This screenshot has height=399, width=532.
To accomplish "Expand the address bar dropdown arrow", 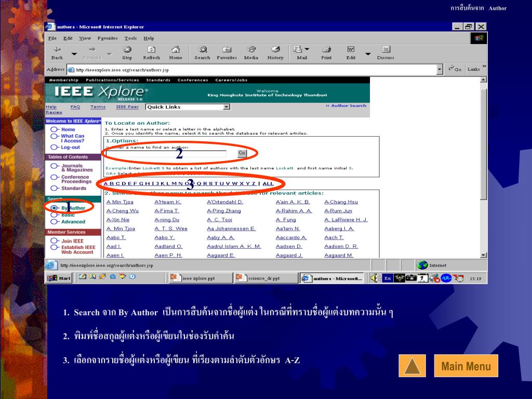I will pos(440,70).
